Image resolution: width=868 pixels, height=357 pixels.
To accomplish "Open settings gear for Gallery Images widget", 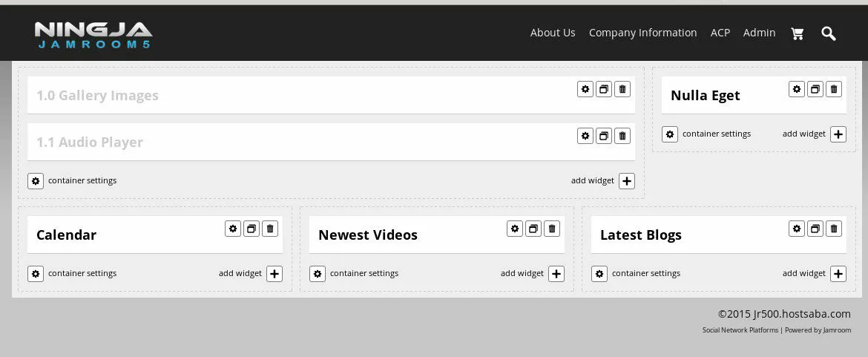I will pyautogui.click(x=585, y=89).
